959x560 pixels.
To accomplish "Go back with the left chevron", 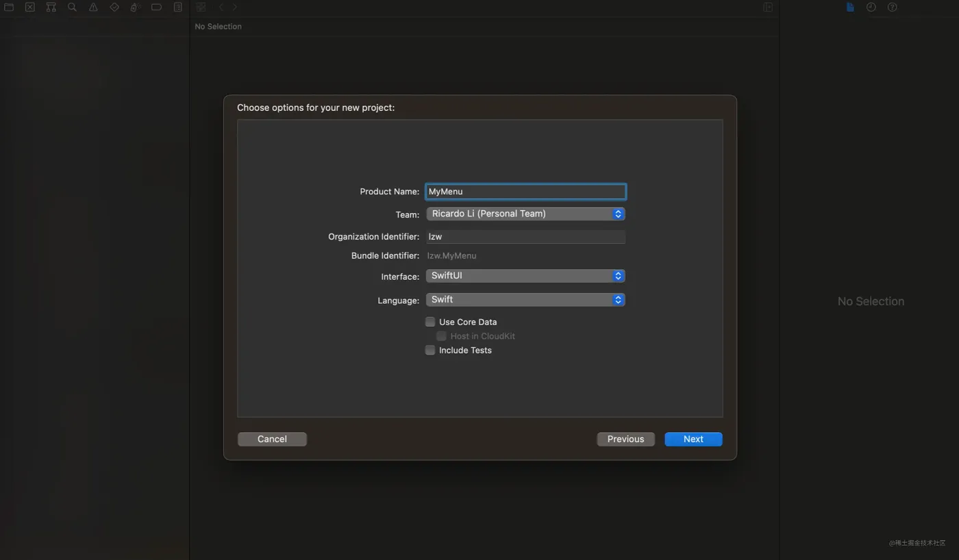I will pos(221,7).
